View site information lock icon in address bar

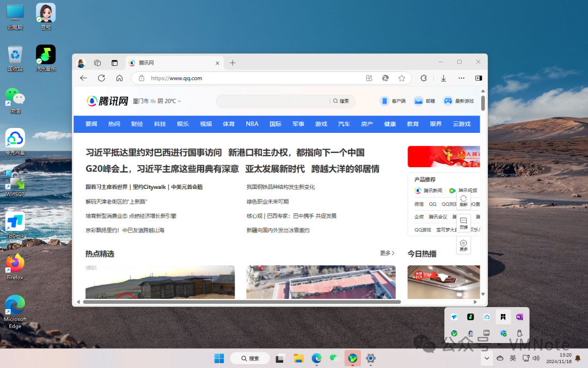point(142,78)
